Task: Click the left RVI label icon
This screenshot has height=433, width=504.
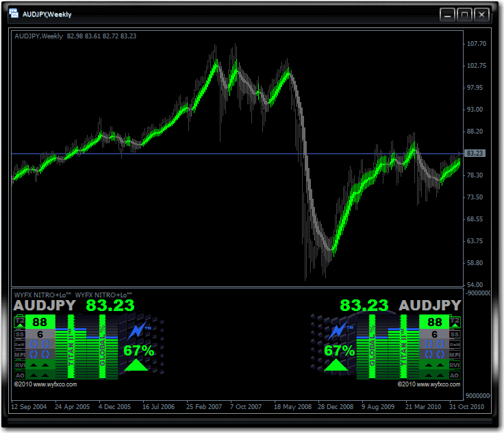Action: coord(20,365)
